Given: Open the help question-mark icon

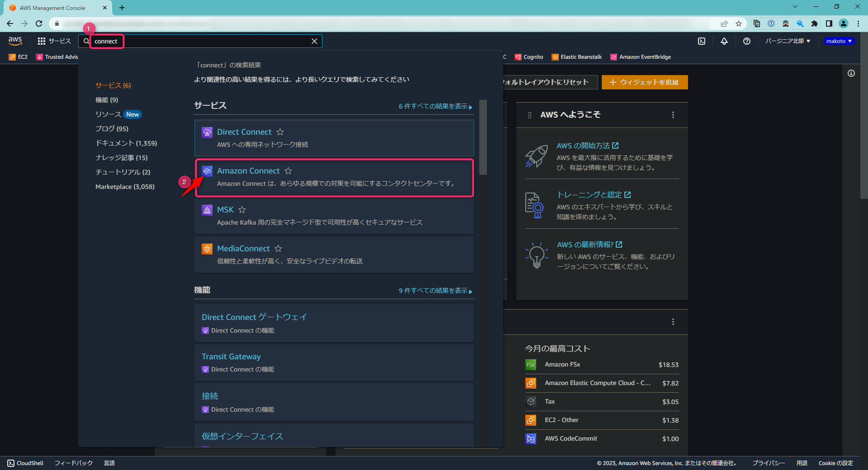Looking at the screenshot, I should point(746,41).
